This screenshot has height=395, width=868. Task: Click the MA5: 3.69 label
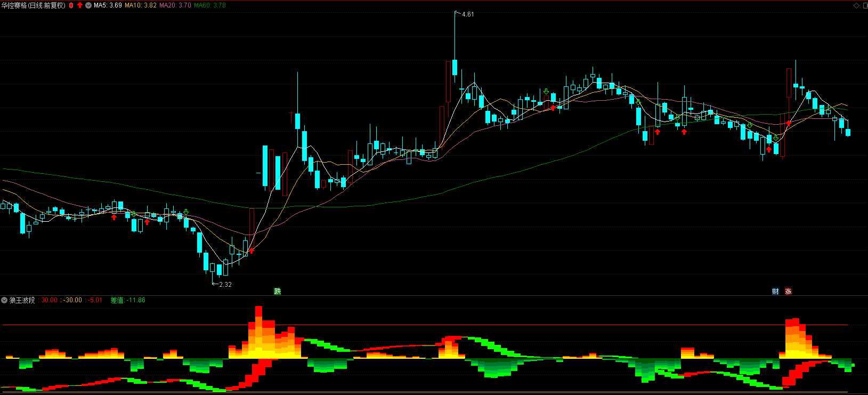tap(108, 5)
